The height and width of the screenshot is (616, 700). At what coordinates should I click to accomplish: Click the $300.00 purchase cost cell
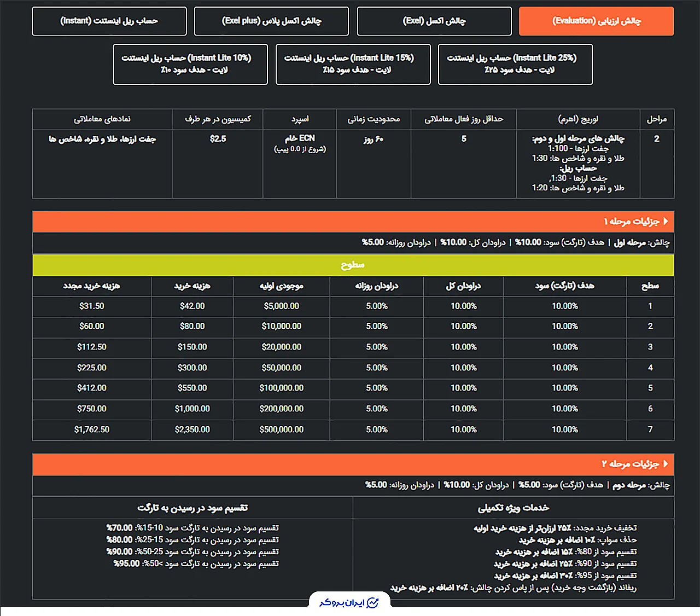click(192, 368)
